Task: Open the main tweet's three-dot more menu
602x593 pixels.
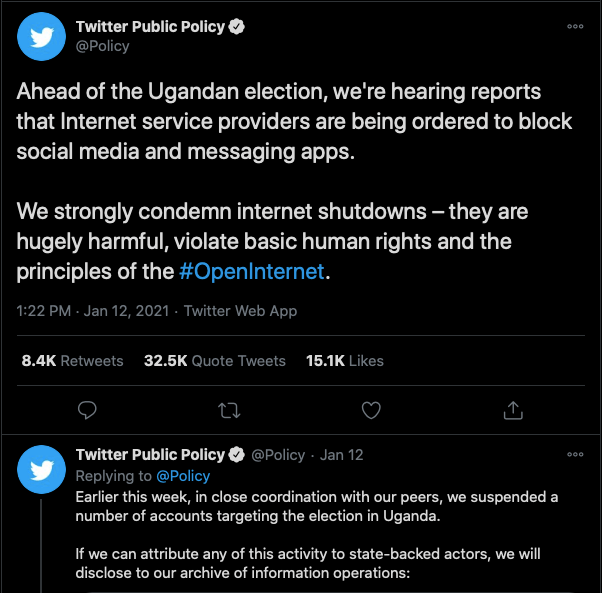Action: 575,27
